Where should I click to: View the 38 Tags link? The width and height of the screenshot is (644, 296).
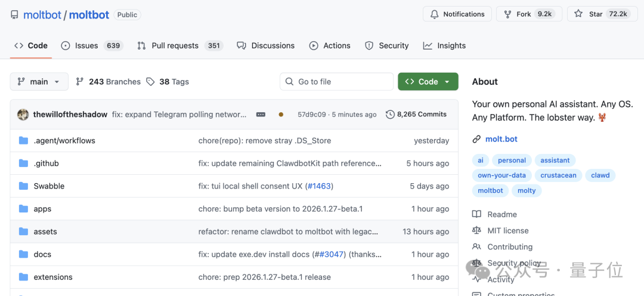(168, 81)
